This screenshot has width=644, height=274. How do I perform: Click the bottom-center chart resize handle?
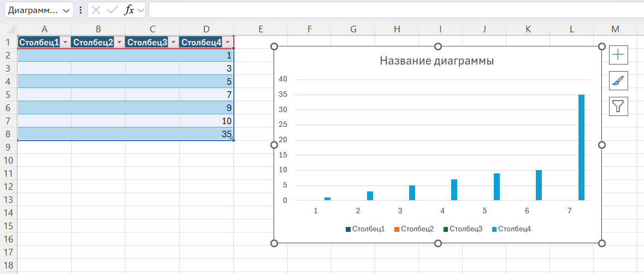click(x=438, y=243)
